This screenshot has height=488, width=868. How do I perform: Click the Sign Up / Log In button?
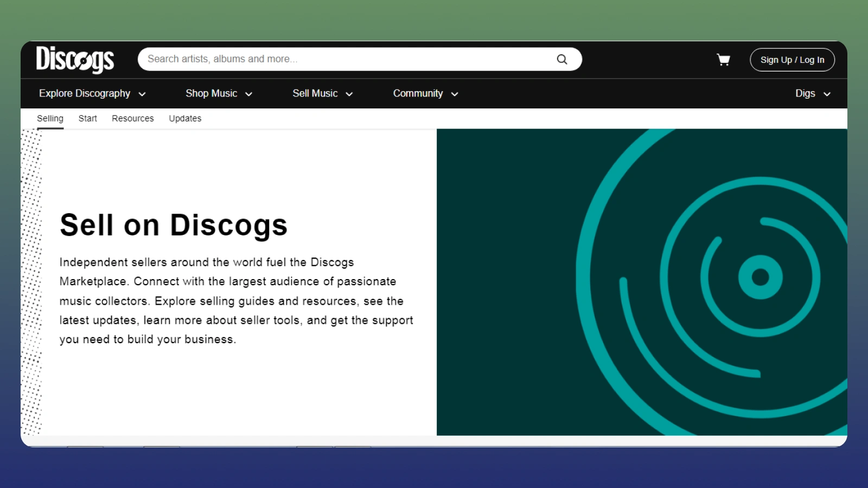click(x=792, y=60)
